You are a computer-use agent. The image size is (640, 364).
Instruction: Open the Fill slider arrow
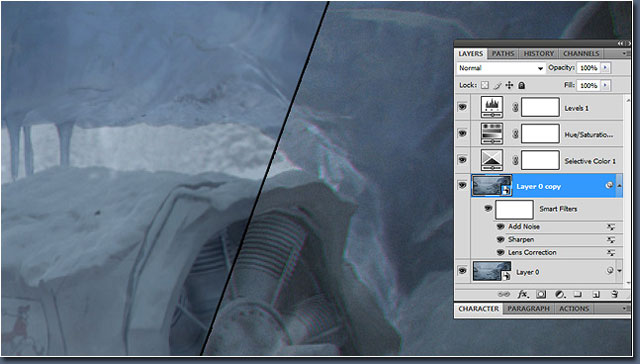606,85
